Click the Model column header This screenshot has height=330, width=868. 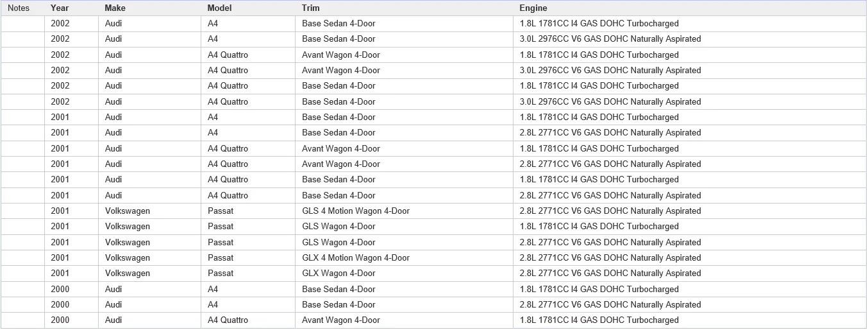(248, 8)
